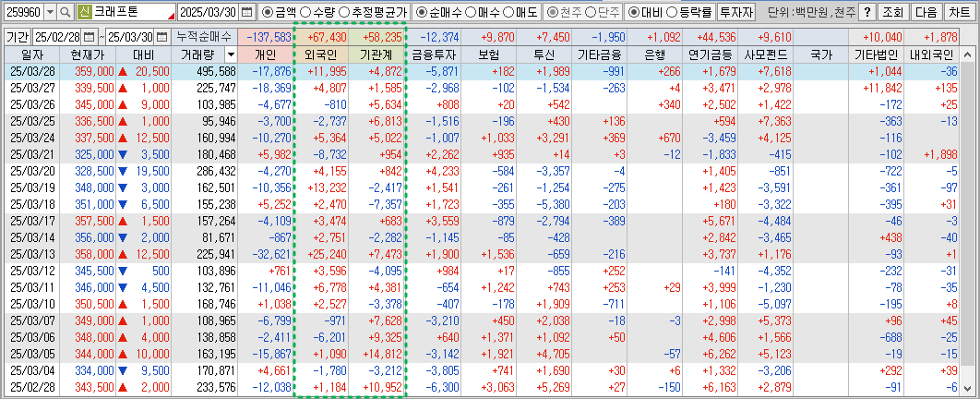Select the 천주 unit radio
This screenshot has width=980, height=399.
[551, 12]
